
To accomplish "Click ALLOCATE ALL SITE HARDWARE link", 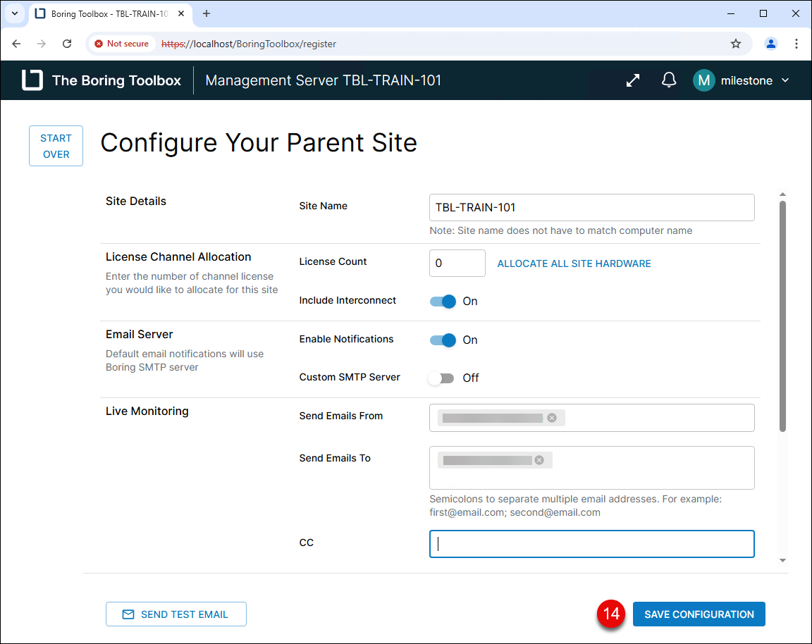I will (x=574, y=264).
